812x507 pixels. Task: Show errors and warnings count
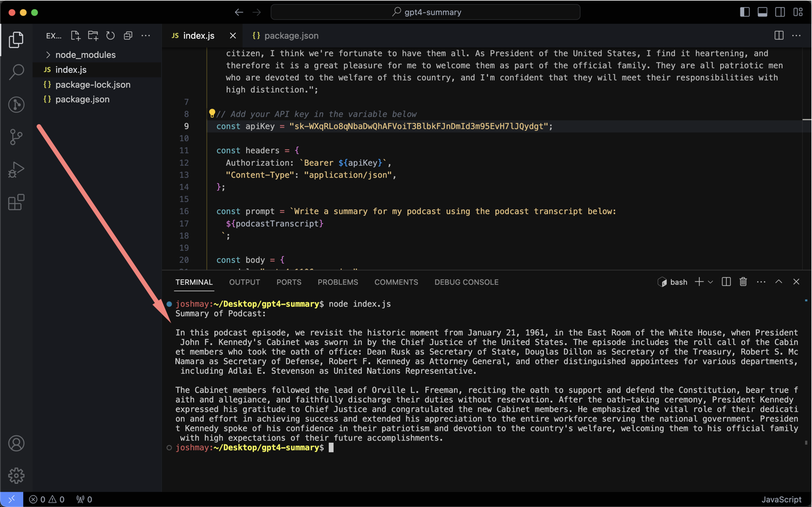click(x=47, y=499)
